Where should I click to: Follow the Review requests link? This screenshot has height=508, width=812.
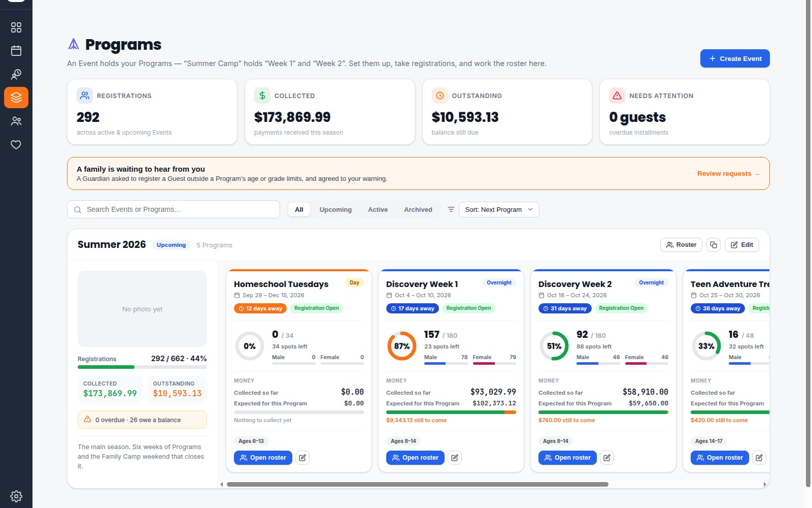(728, 174)
